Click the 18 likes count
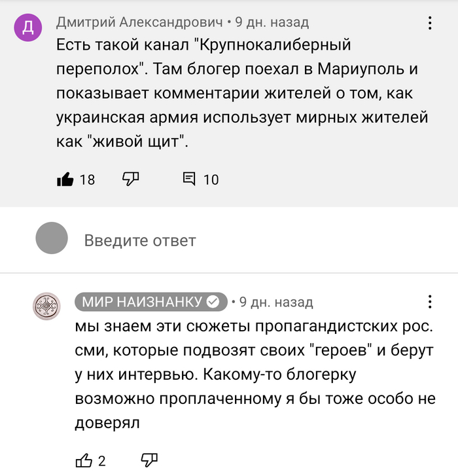The width and height of the screenshot is (458, 476). click(87, 179)
